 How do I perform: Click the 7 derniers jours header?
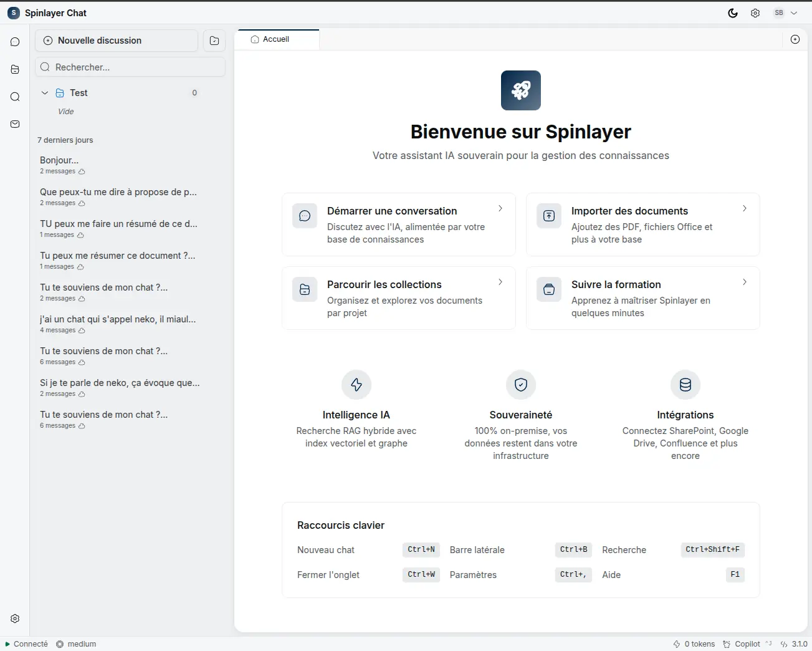pos(65,140)
